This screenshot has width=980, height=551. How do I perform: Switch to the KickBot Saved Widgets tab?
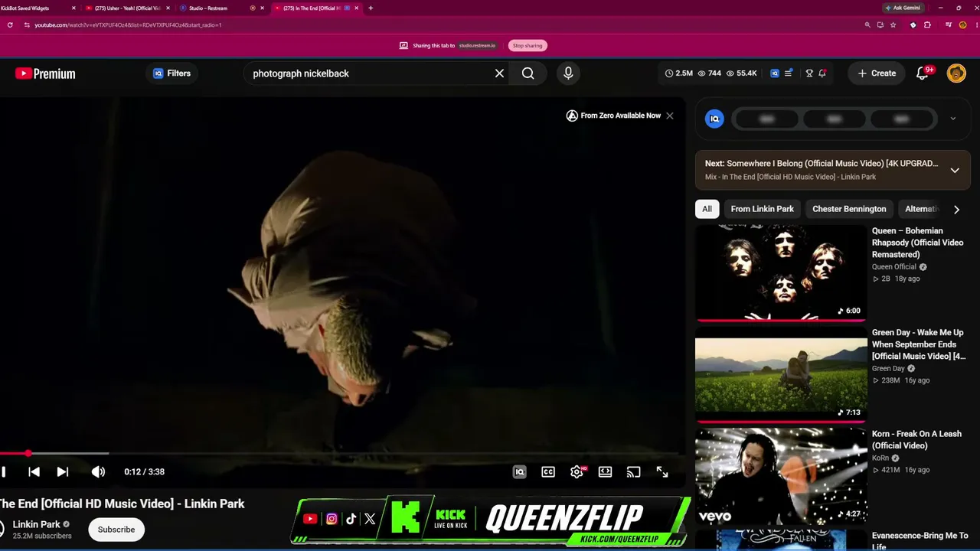pyautogui.click(x=35, y=8)
